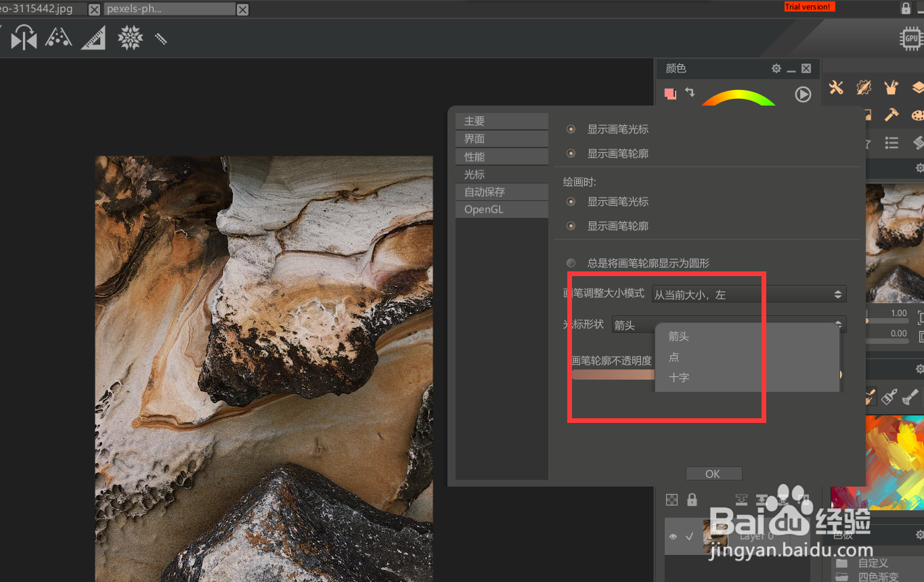This screenshot has height=582, width=924.
Task: Open navigator panel gear settings
Action: coord(919,168)
